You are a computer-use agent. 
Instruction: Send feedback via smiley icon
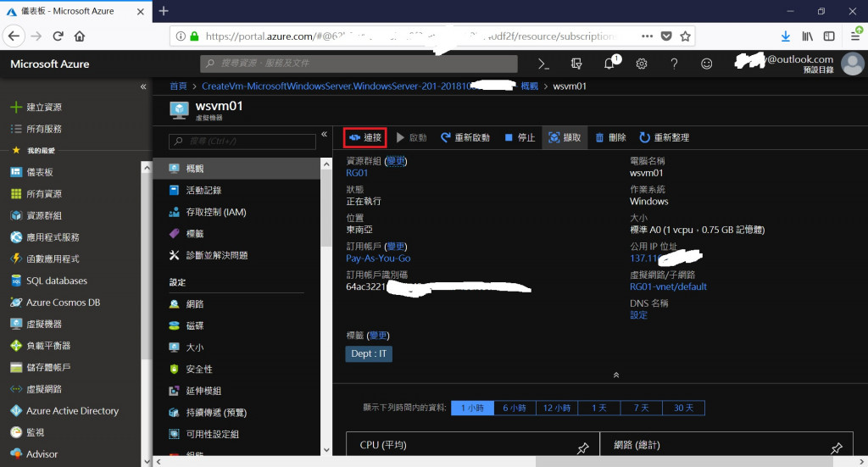pyautogui.click(x=706, y=64)
